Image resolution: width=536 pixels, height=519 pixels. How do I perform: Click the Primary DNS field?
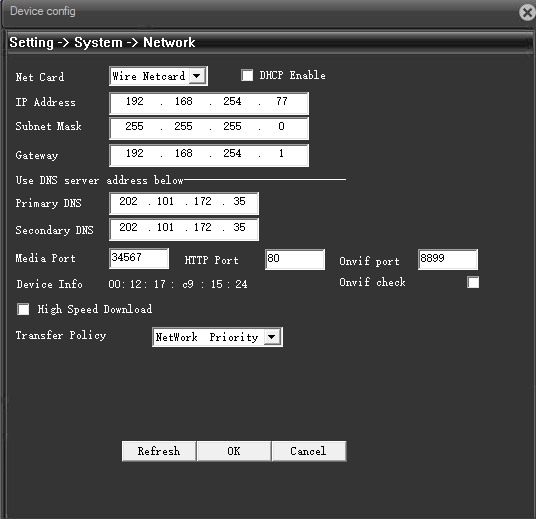coord(184,203)
